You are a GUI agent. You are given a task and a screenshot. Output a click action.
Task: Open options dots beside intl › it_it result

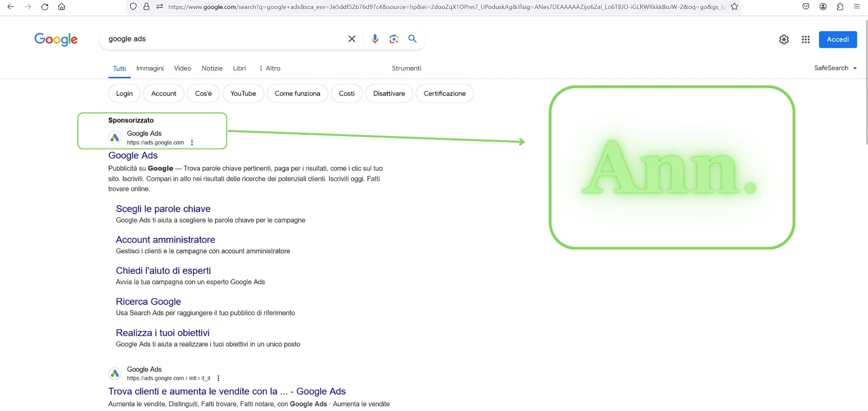tap(218, 378)
